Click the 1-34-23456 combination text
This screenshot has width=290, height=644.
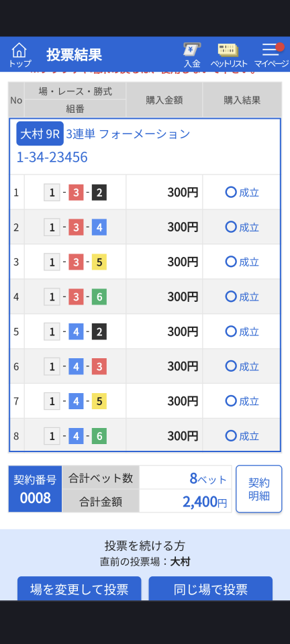52,157
